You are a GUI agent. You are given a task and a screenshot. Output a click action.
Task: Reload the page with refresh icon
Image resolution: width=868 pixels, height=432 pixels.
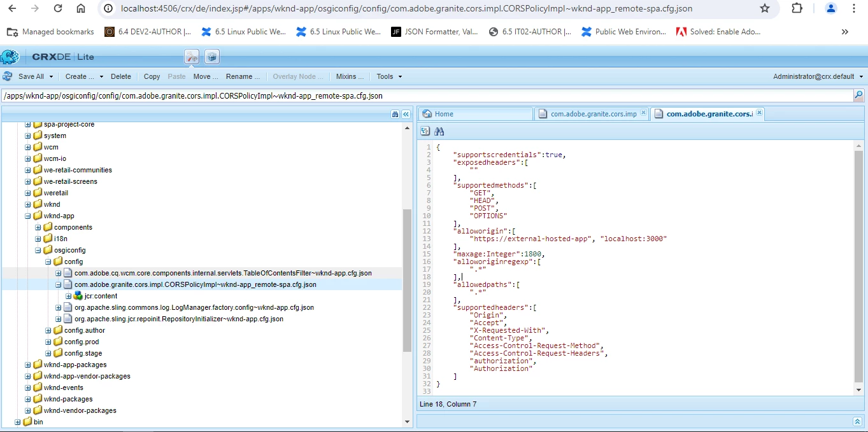click(58, 8)
